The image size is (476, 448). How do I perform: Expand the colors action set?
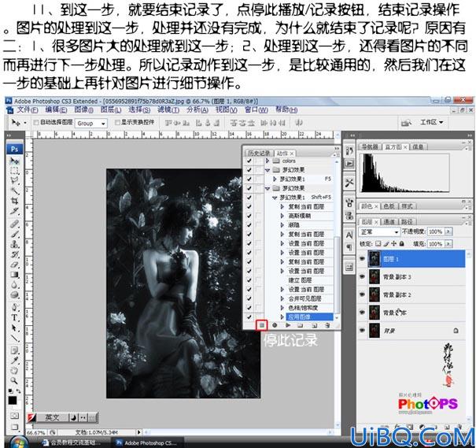click(268, 161)
